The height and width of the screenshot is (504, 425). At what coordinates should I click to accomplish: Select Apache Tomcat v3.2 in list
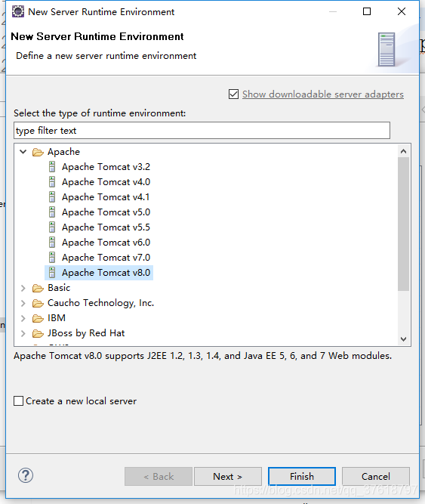coord(106,167)
